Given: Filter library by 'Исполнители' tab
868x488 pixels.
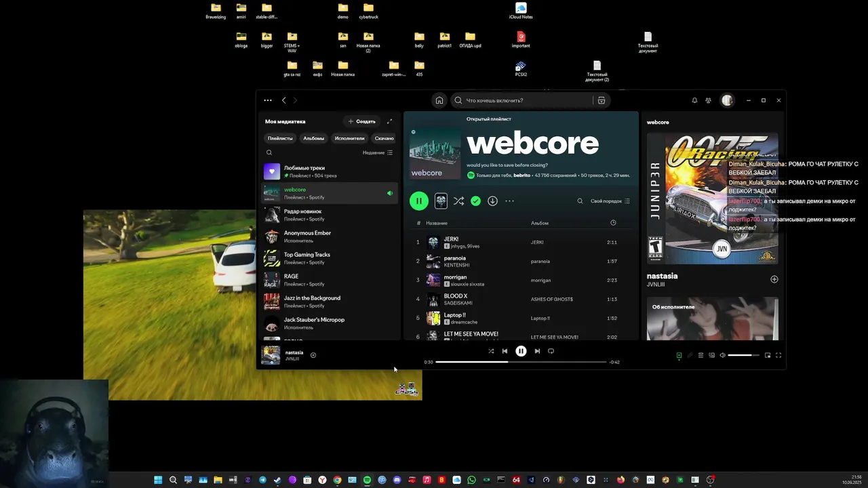Looking at the screenshot, I should click(x=350, y=138).
